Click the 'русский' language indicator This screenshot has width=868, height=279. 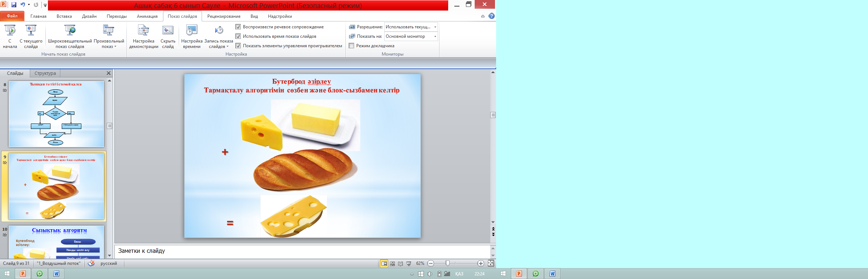[x=109, y=263]
